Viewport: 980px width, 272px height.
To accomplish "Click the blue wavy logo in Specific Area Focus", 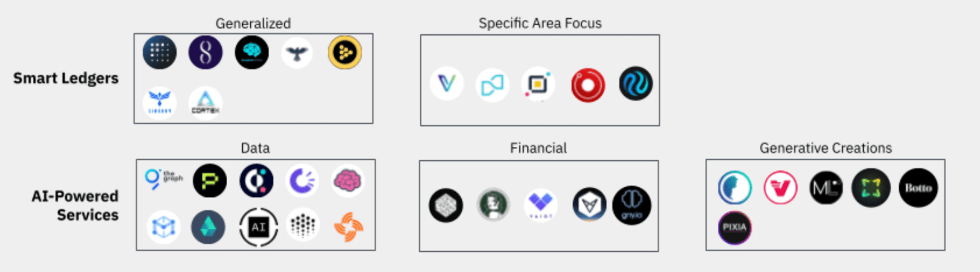I will coord(636,84).
